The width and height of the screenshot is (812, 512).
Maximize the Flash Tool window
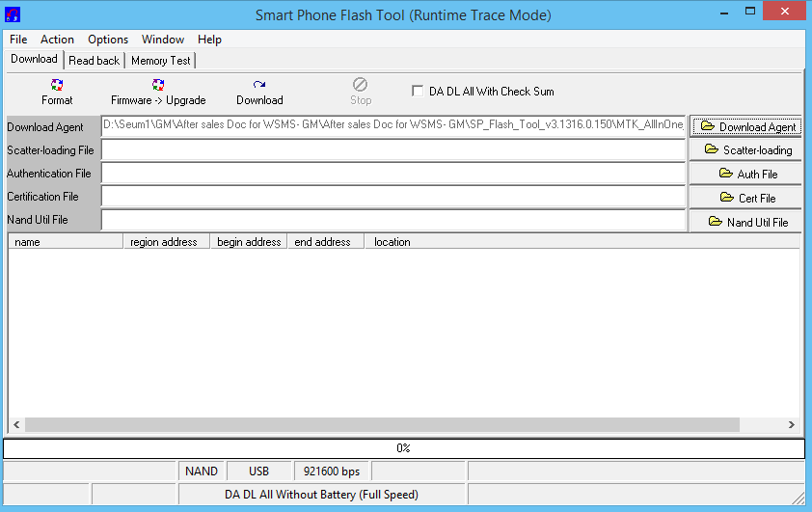[x=750, y=12]
